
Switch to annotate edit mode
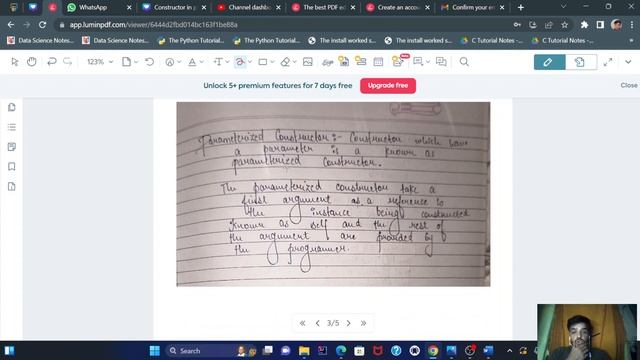pyautogui.click(x=549, y=62)
